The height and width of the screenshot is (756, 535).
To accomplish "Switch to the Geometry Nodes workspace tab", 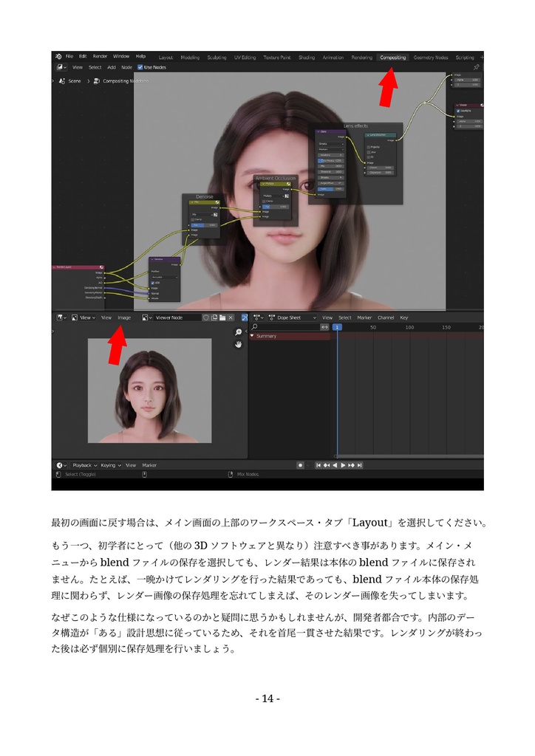I will (431, 58).
